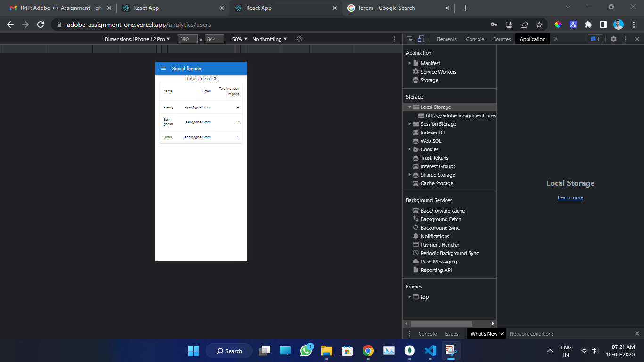
Task: Open DevTools settings gear
Action: tap(613, 39)
